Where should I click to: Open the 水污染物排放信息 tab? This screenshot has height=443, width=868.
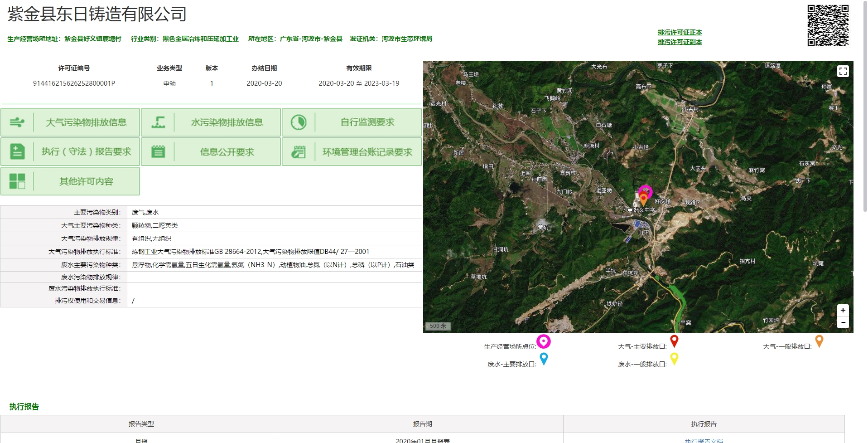tap(227, 122)
